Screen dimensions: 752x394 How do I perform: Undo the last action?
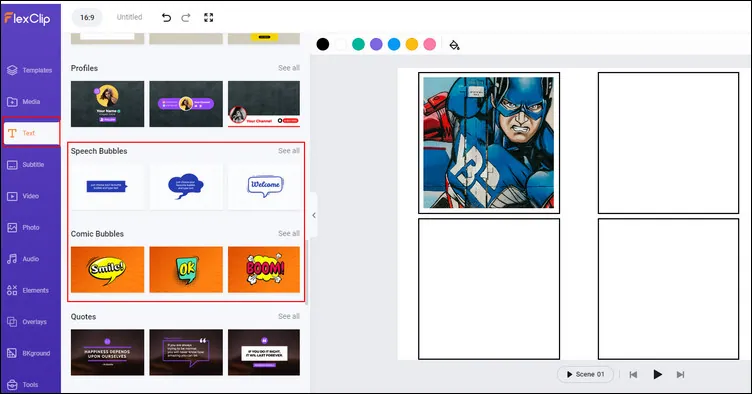166,18
